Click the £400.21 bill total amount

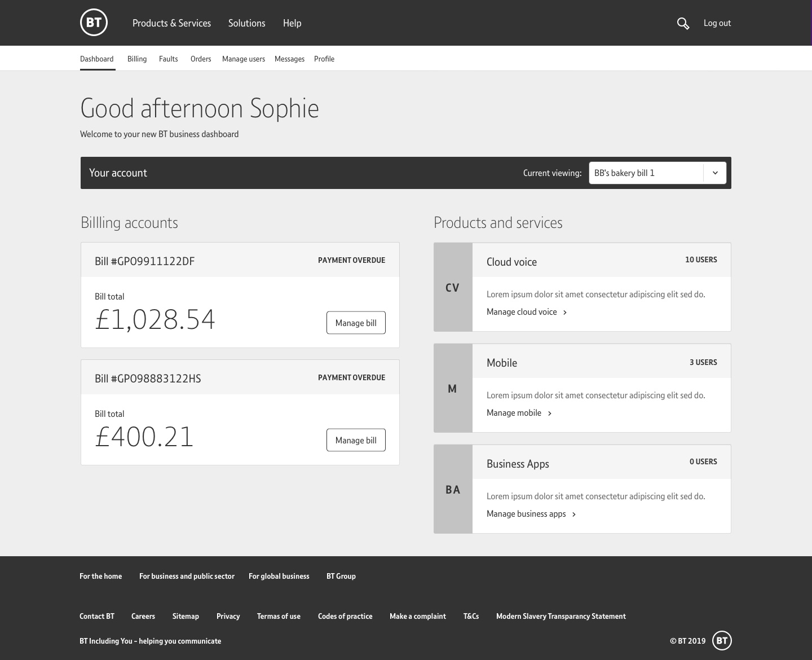coord(144,437)
